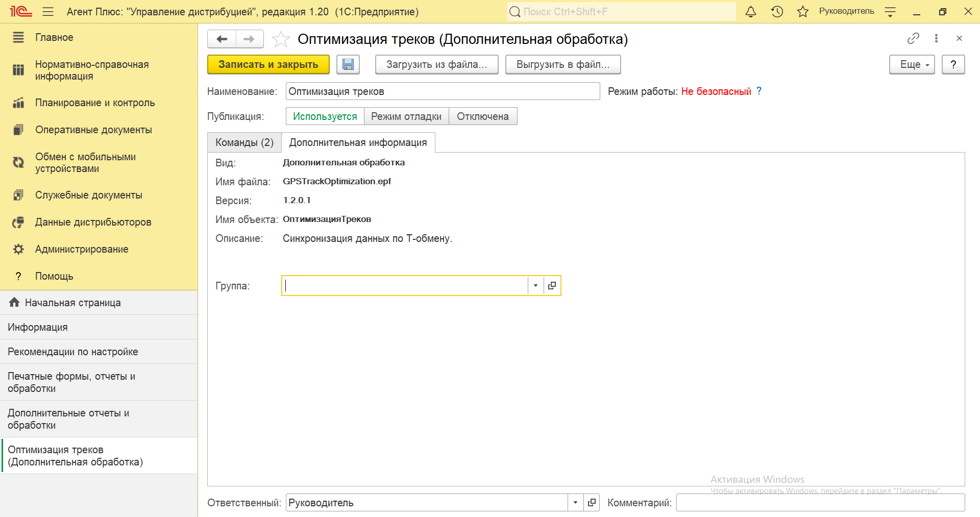Switch to Дополнительная информация tab

click(x=358, y=142)
